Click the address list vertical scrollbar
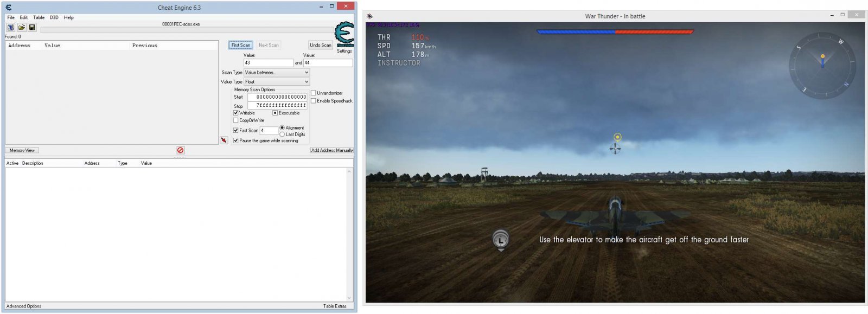This screenshot has height=314, width=868. [x=349, y=234]
